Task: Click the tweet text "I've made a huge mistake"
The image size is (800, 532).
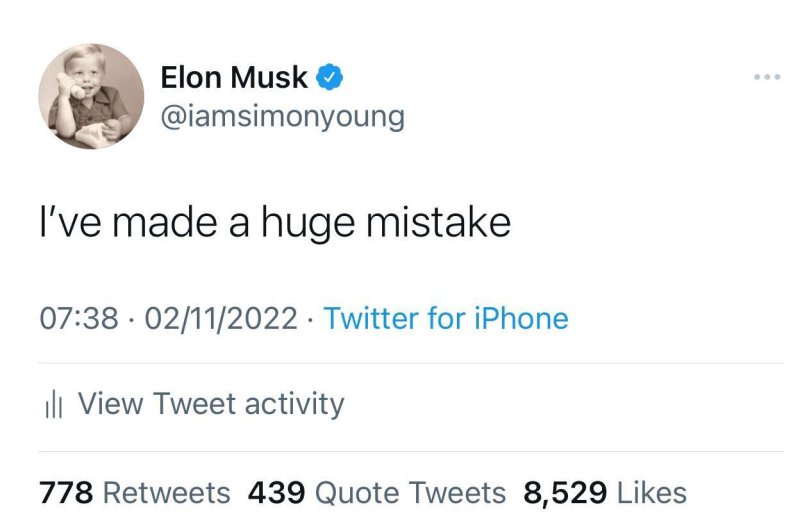Action: pos(275,222)
